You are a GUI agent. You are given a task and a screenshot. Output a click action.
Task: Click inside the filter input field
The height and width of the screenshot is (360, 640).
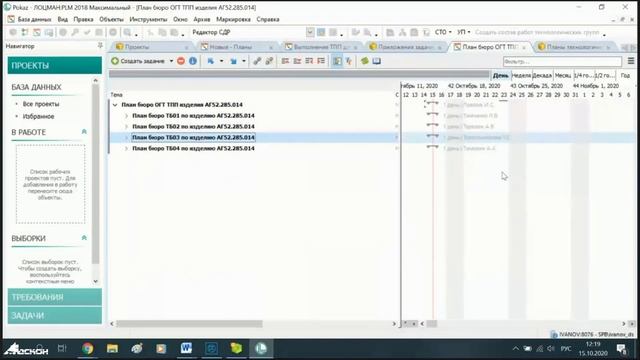tap(562, 62)
